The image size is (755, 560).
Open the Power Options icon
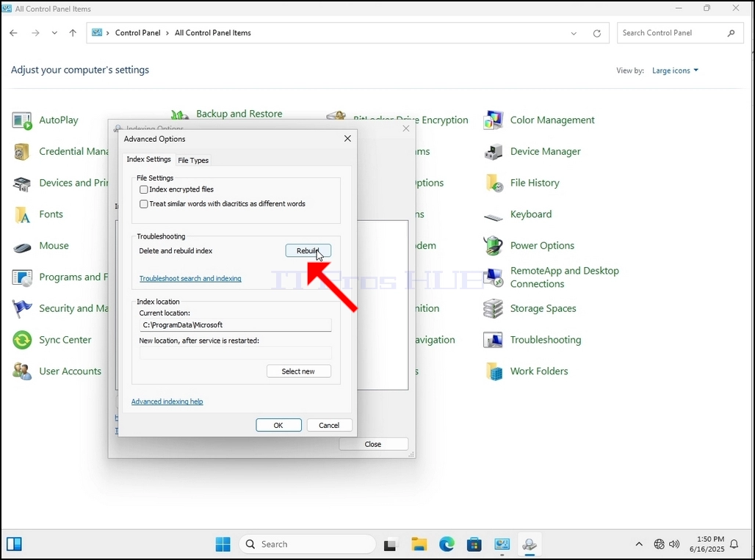point(493,246)
